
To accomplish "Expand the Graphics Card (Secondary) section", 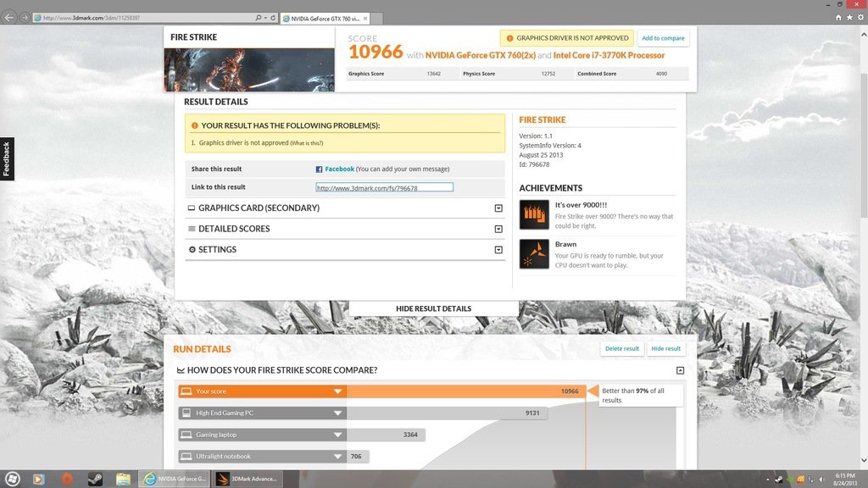I will coord(498,208).
